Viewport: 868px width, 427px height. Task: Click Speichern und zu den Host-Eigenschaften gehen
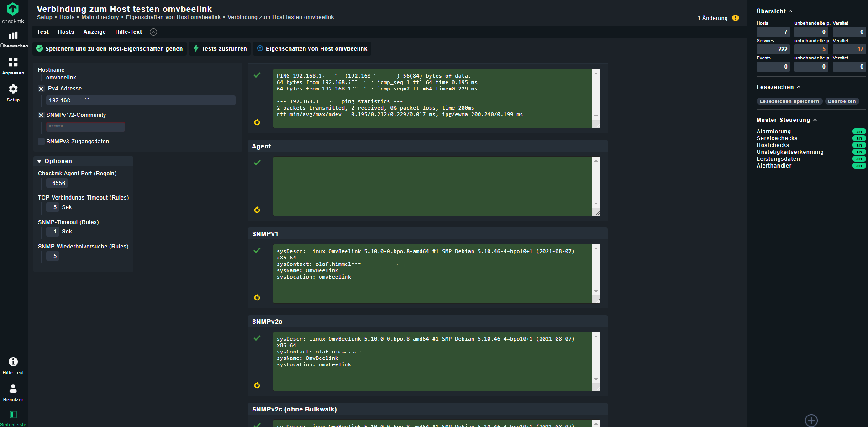click(110, 49)
